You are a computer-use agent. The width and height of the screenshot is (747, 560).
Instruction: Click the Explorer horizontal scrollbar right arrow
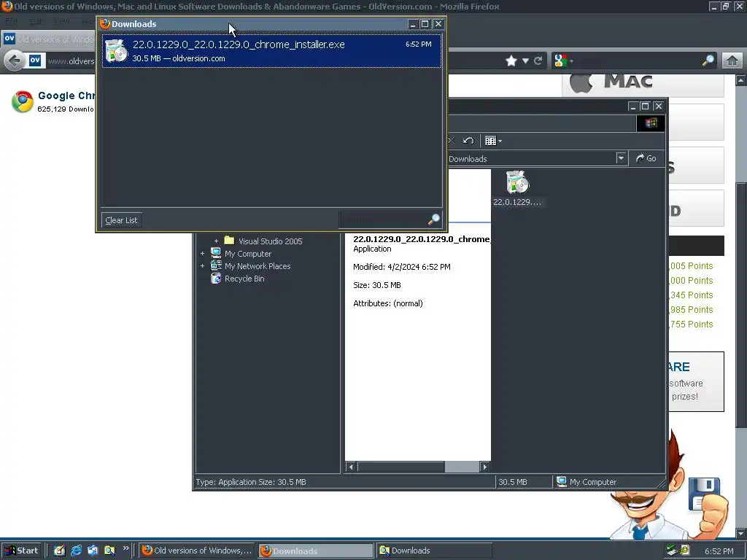(484, 467)
